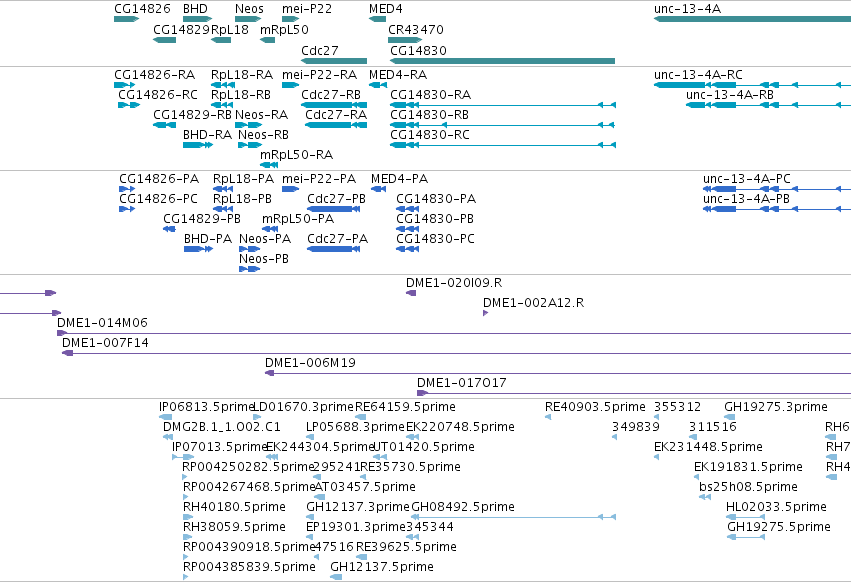
Task: Select the CG14830-RB transcript
Action: 503,125
